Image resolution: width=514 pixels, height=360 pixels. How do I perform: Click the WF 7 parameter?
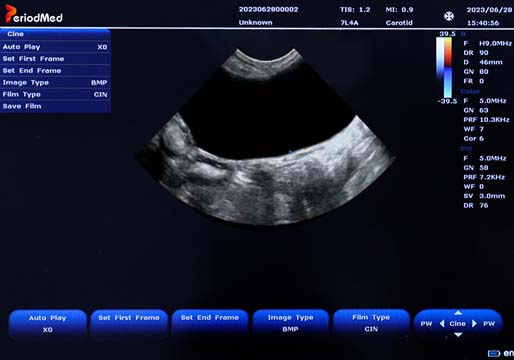click(x=473, y=129)
